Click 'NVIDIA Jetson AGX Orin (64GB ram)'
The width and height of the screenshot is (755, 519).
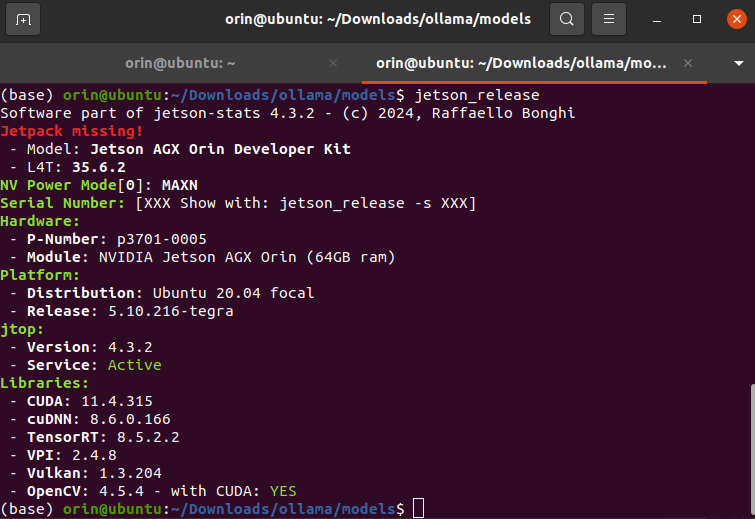tap(247, 257)
